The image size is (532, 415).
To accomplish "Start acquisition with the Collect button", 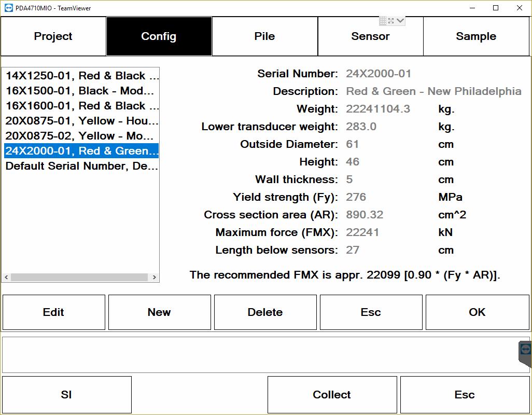I will click(x=332, y=395).
